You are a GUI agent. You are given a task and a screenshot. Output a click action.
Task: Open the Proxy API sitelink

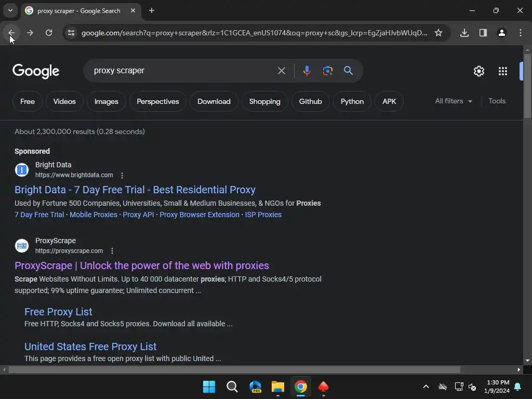(138, 215)
